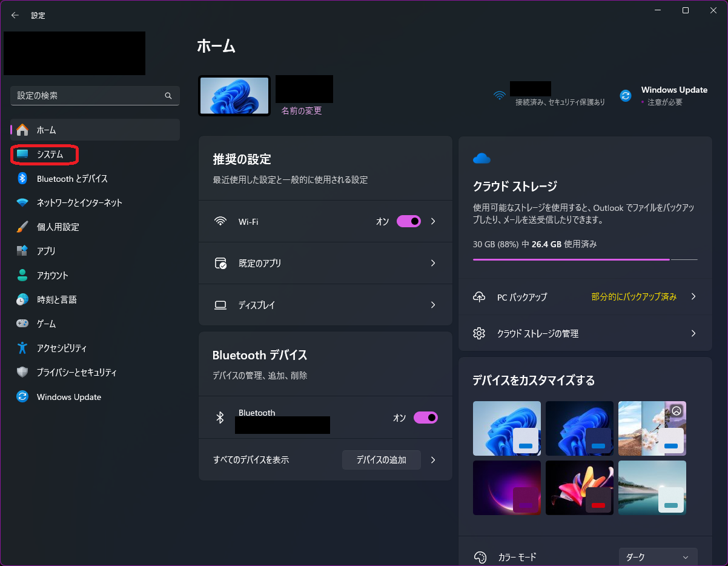Viewport: 728px width, 566px height.
Task: Expand the ディスプレイ row chevron
Action: click(x=432, y=305)
